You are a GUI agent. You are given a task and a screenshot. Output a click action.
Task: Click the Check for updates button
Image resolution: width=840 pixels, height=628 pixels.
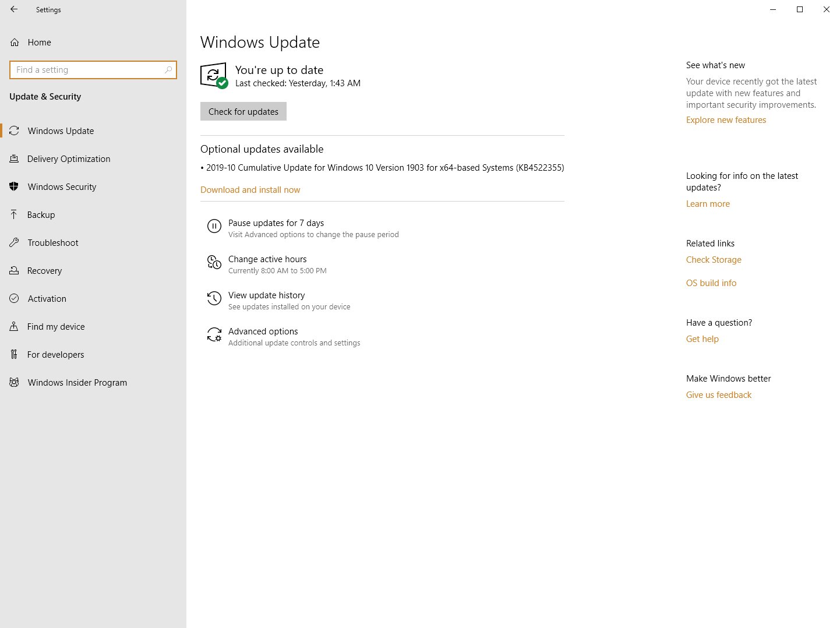(243, 111)
